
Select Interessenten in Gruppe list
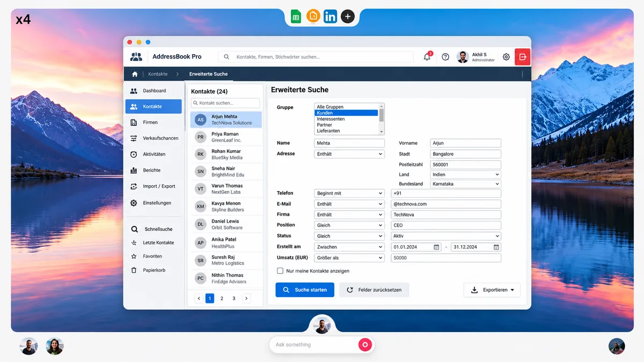click(347, 119)
